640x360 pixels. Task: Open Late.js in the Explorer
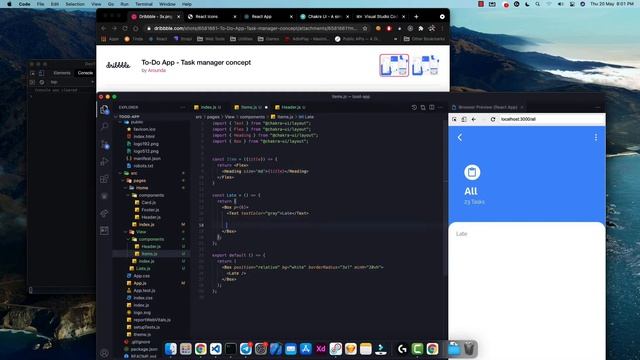(143, 269)
